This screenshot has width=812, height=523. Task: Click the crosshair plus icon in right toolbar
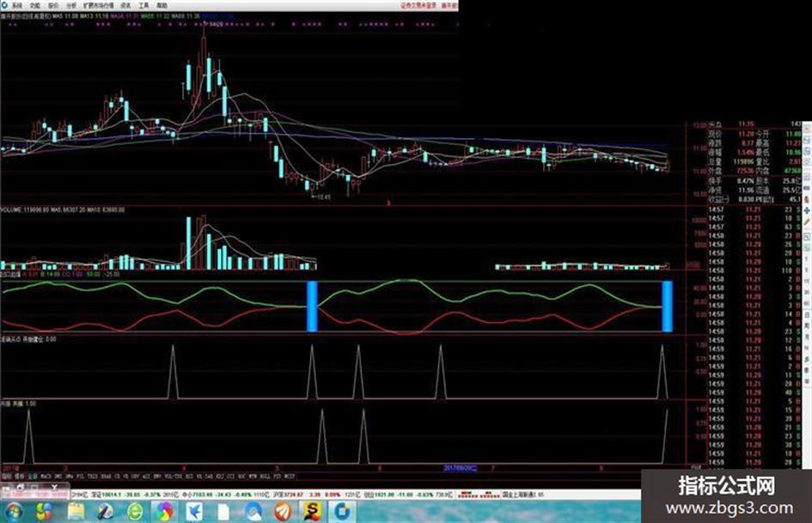click(x=806, y=210)
